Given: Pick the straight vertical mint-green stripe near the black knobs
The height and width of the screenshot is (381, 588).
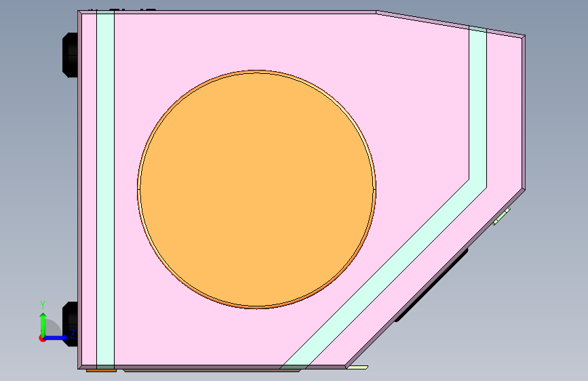Looking at the screenshot, I should point(105,189).
